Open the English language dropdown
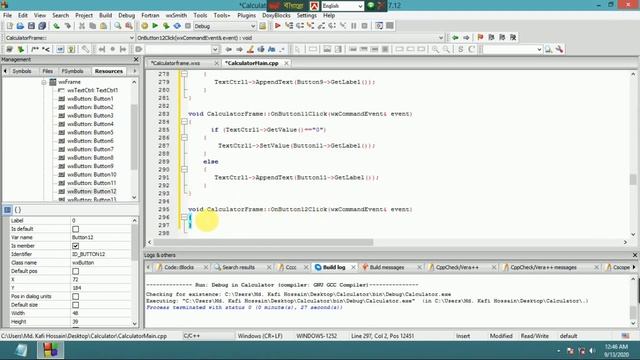Image resolution: width=640 pixels, height=360 pixels. point(360,6)
